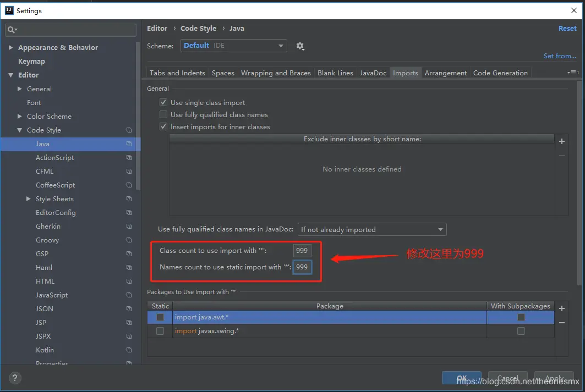This screenshot has width=585, height=392.
Task: Open the Code Generation tab
Action: pyautogui.click(x=500, y=73)
